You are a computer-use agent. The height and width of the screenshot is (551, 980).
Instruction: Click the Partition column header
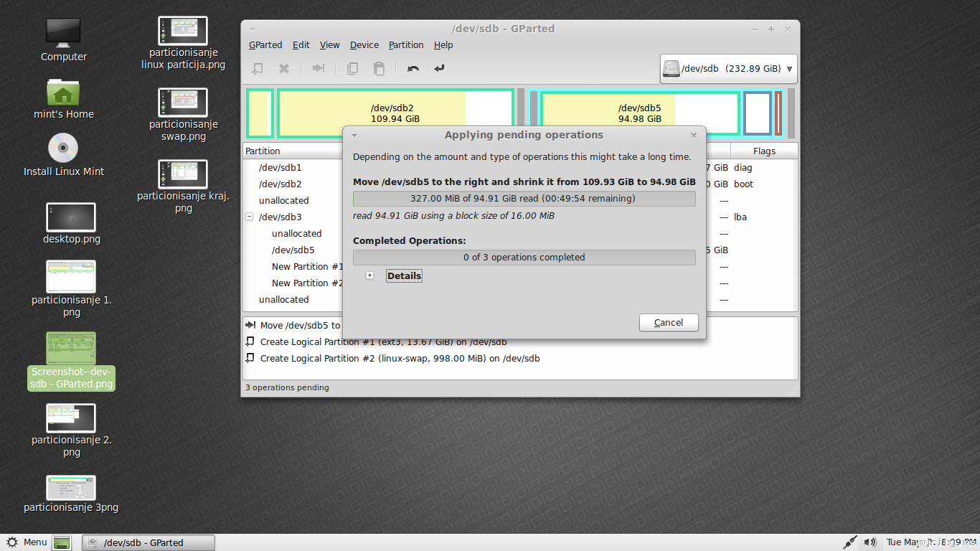point(293,151)
